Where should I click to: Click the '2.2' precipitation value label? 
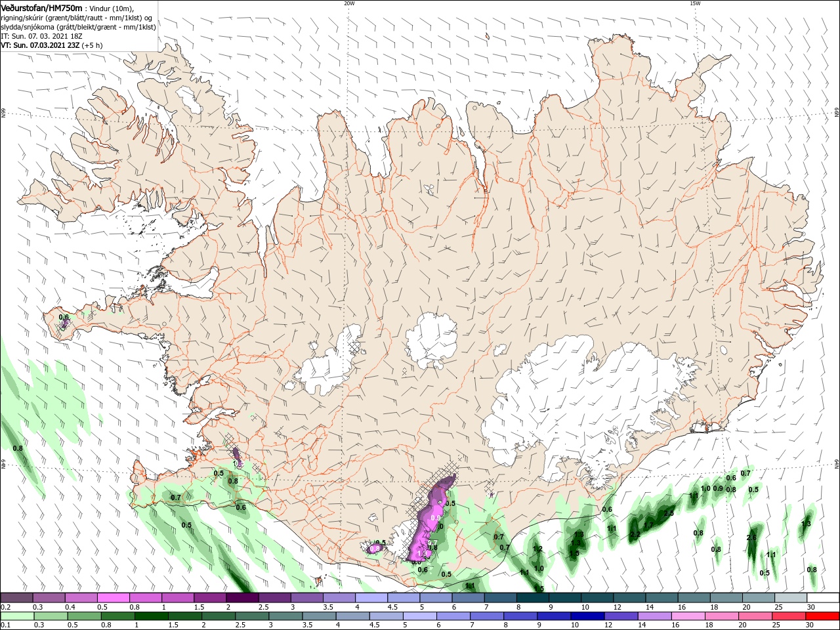tap(635, 536)
